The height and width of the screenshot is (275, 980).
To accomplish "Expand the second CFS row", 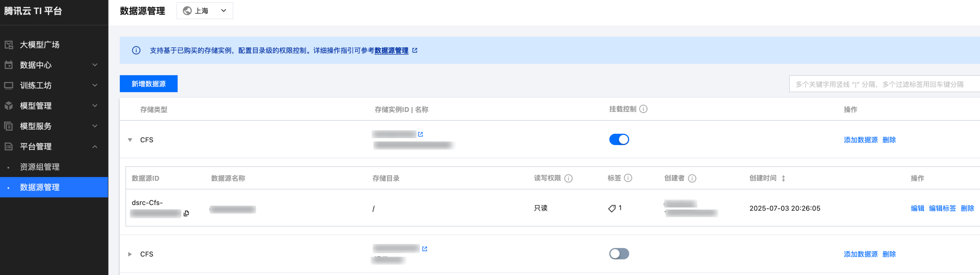I will (x=130, y=254).
